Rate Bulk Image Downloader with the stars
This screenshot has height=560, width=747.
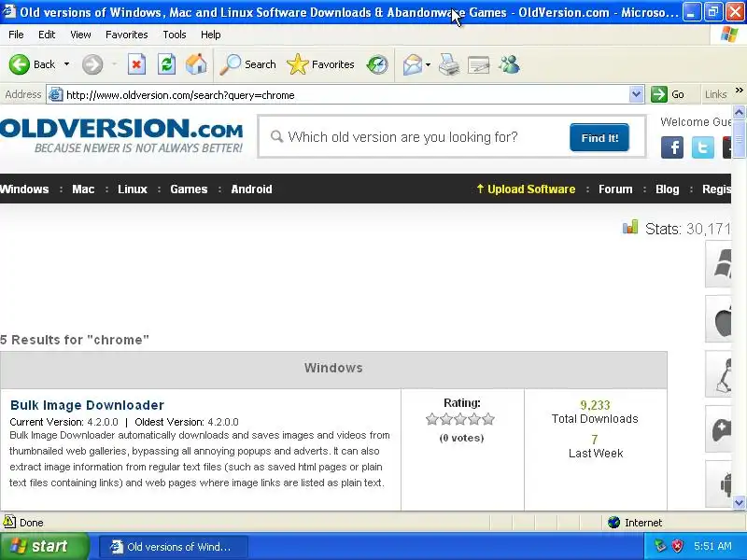(x=460, y=419)
